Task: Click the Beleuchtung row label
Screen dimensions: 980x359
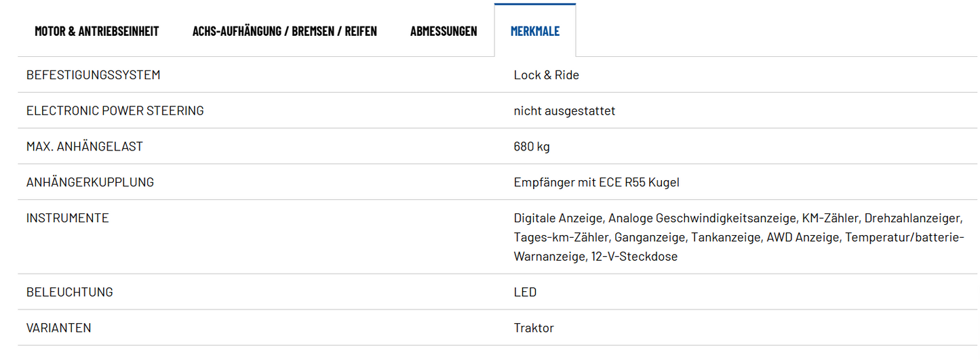Action: tap(70, 293)
